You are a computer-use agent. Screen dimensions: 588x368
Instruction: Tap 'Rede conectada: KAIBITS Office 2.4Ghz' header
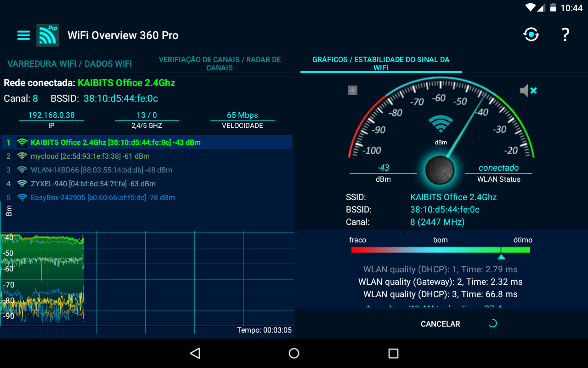[x=90, y=83]
